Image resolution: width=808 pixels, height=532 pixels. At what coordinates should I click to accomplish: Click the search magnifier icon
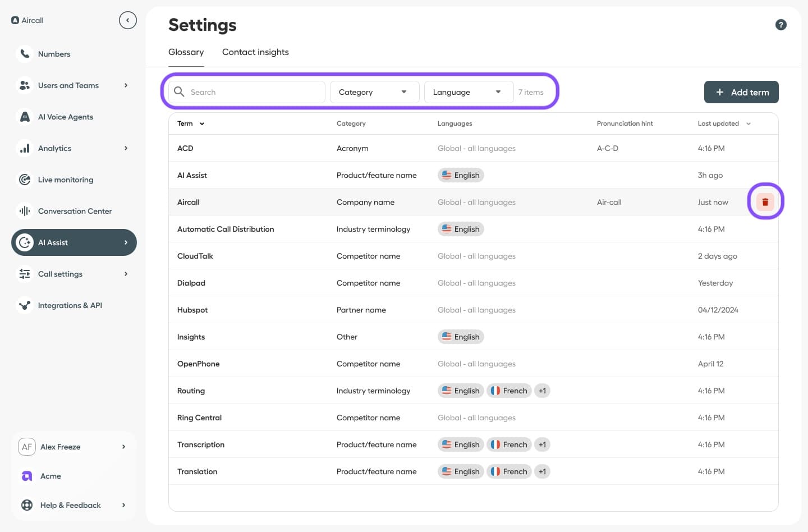point(179,91)
